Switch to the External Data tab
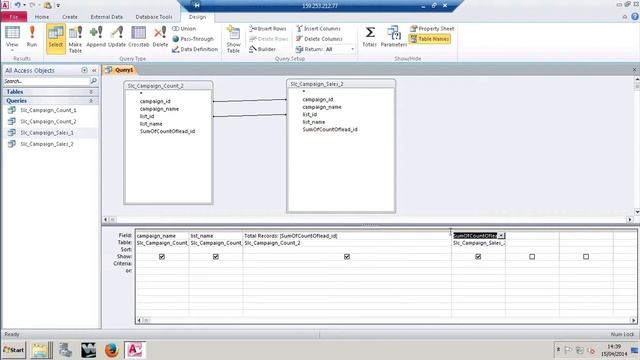The image size is (640, 360). [107, 17]
